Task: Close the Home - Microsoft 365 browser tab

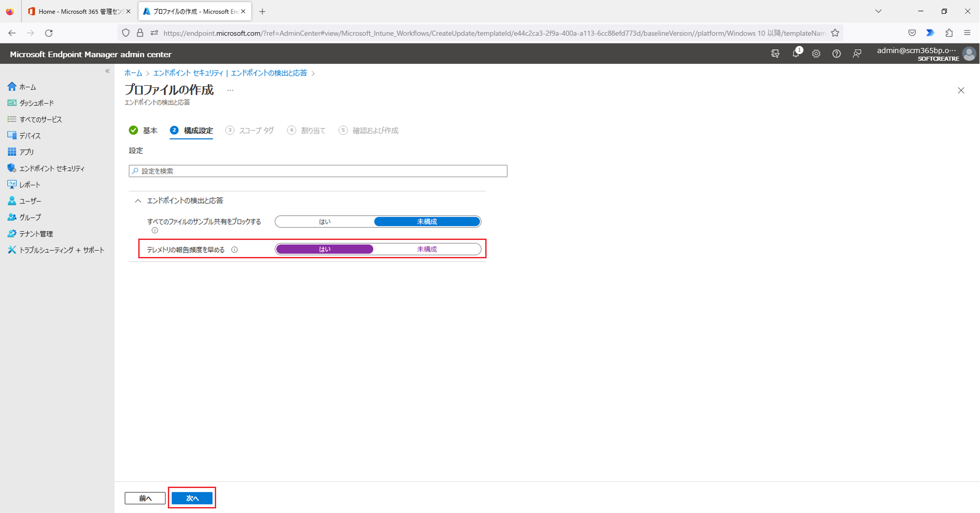Action: tap(129, 11)
